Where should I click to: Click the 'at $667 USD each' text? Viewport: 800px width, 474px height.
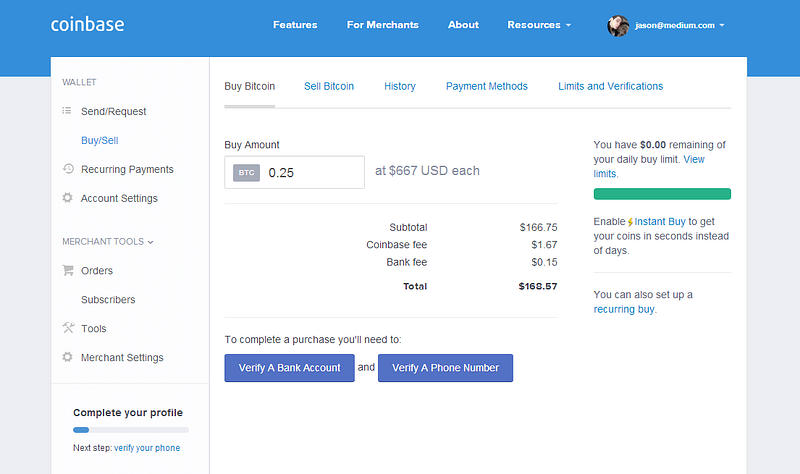427,171
